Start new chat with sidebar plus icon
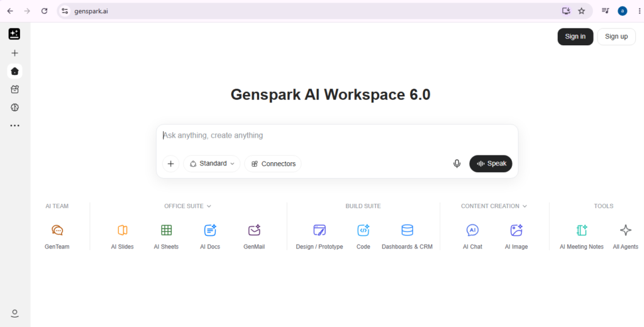The width and height of the screenshot is (644, 327). (x=15, y=53)
